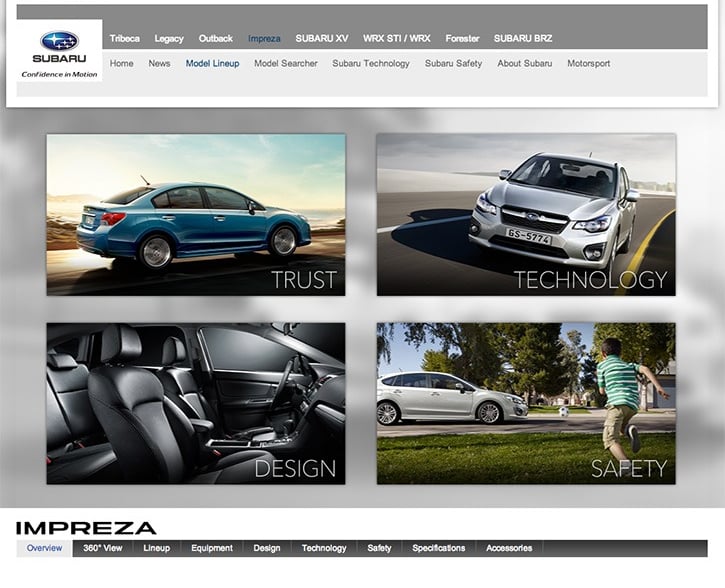
Task: Open the DESIGN interior tile
Action: click(x=196, y=404)
